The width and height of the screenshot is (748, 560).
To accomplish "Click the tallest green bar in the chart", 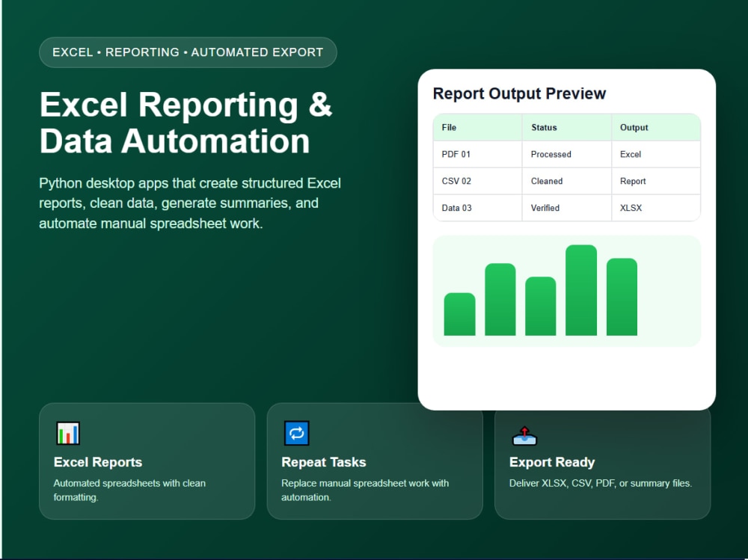I will click(x=581, y=290).
